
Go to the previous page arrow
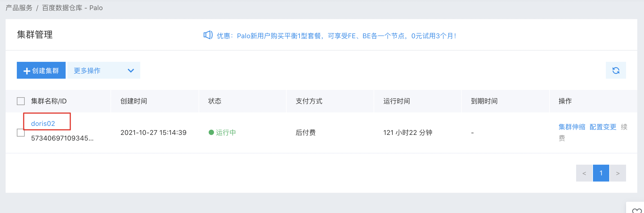click(x=584, y=173)
